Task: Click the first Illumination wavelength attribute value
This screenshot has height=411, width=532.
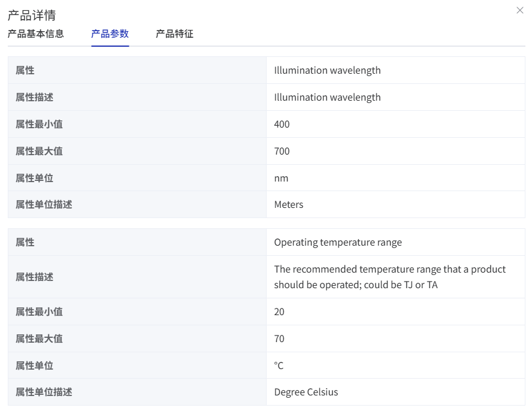Action: point(328,70)
